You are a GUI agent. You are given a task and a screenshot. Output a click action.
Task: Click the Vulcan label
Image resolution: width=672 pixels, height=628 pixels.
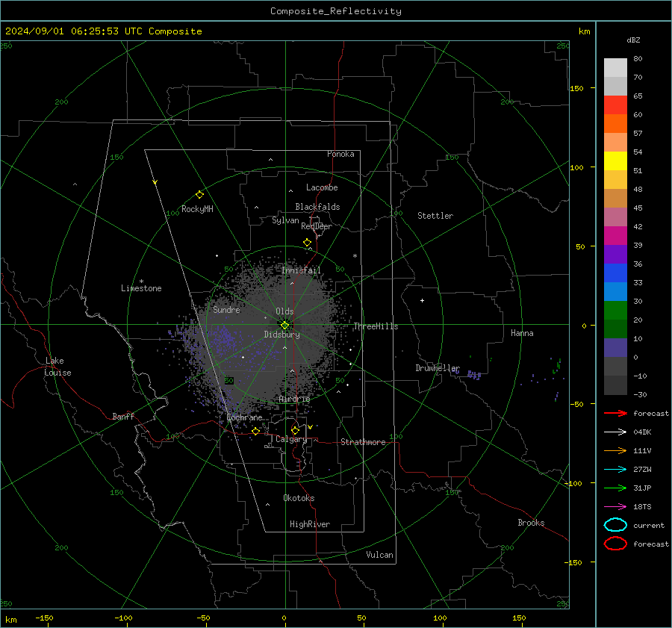click(x=379, y=555)
